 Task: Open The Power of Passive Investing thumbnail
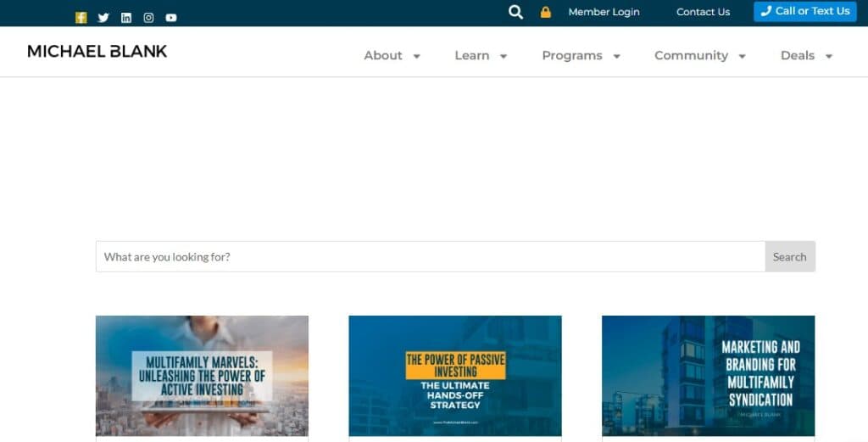tap(455, 376)
